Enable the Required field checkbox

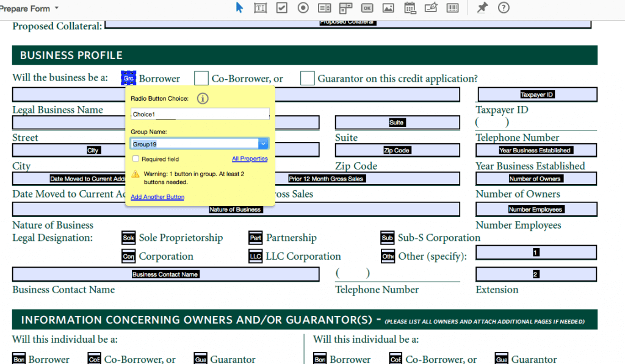pyautogui.click(x=135, y=158)
